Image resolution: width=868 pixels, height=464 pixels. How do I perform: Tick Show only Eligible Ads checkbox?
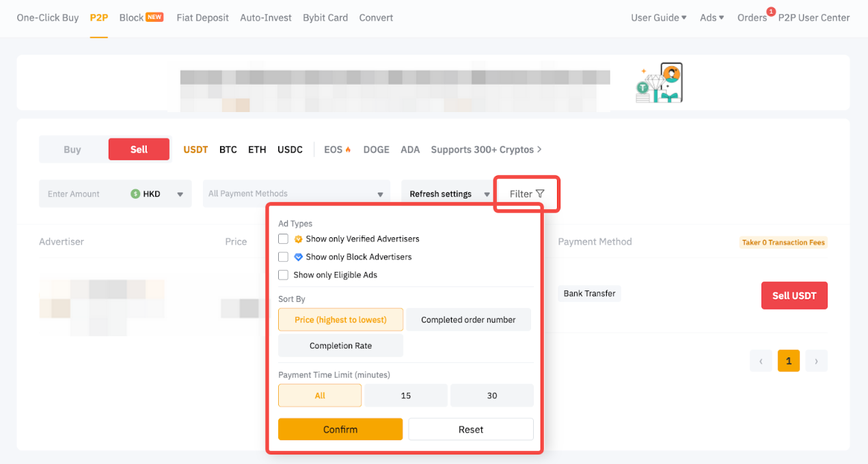pyautogui.click(x=283, y=275)
